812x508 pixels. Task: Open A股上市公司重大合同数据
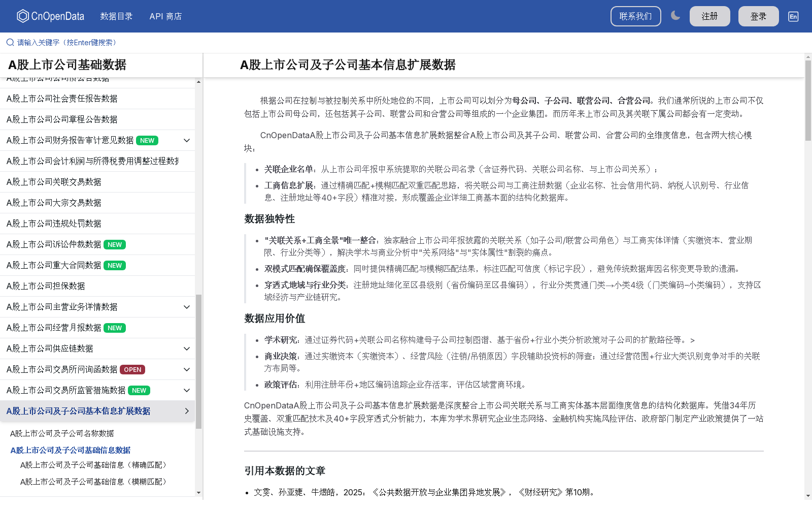(x=97, y=265)
